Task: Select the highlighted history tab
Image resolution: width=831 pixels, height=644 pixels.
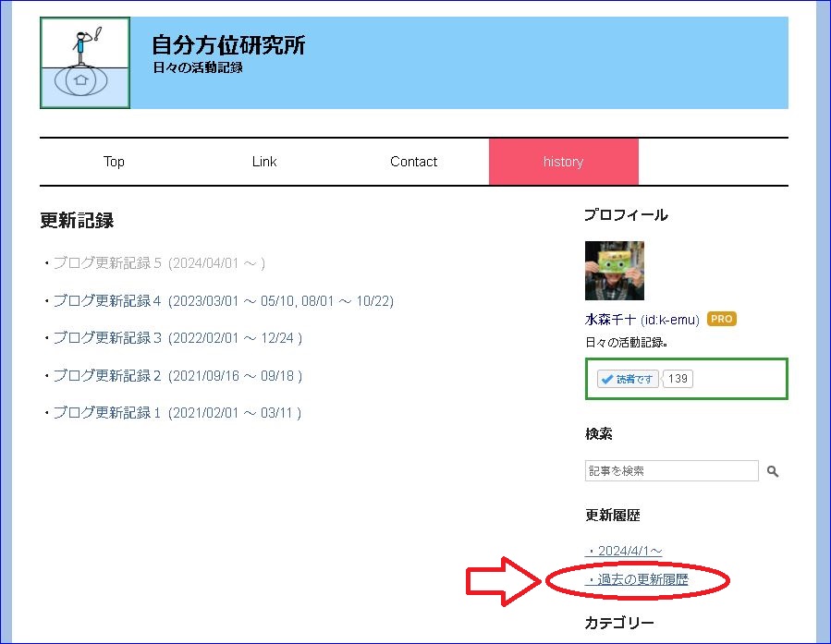Action: 563,162
